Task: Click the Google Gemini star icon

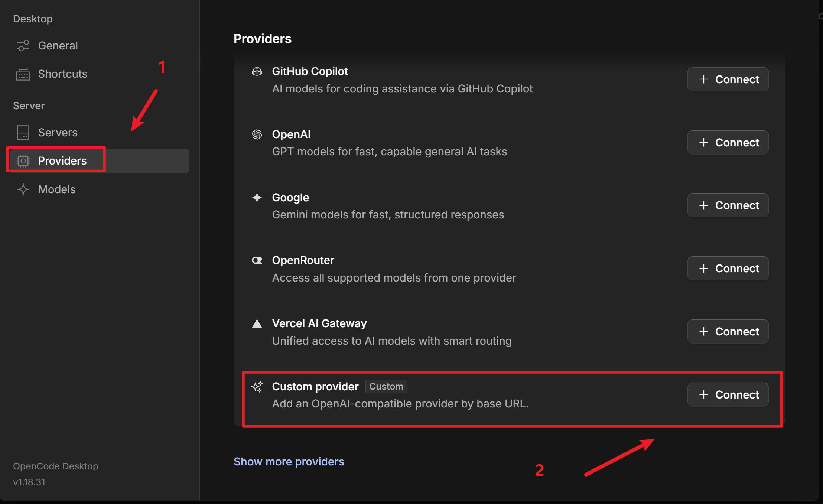Action: [257, 198]
